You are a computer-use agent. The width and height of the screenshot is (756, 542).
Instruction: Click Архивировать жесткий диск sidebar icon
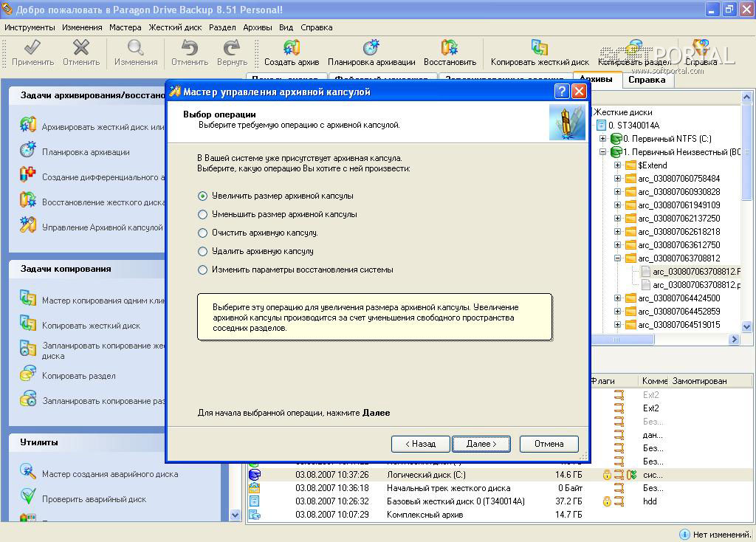coord(28,125)
